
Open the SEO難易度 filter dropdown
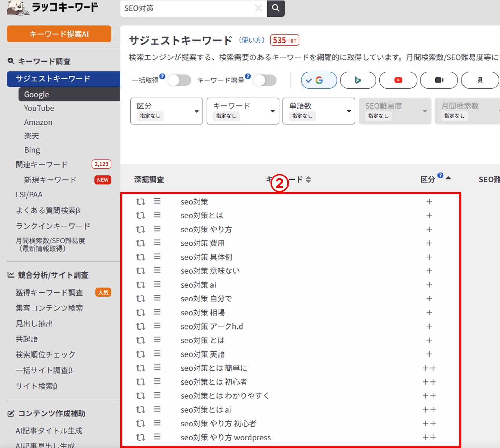pyautogui.click(x=395, y=111)
